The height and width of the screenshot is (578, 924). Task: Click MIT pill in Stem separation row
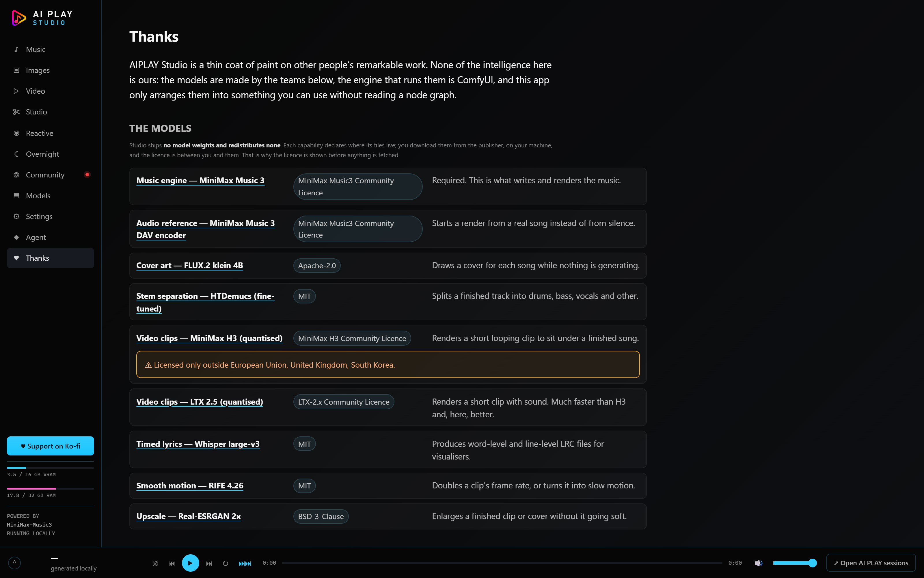(x=304, y=296)
